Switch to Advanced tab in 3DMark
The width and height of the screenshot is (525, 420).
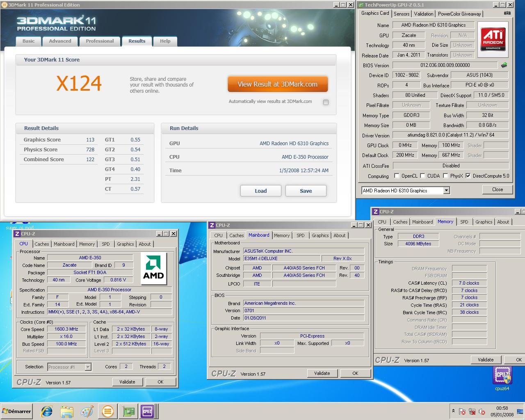60,41
